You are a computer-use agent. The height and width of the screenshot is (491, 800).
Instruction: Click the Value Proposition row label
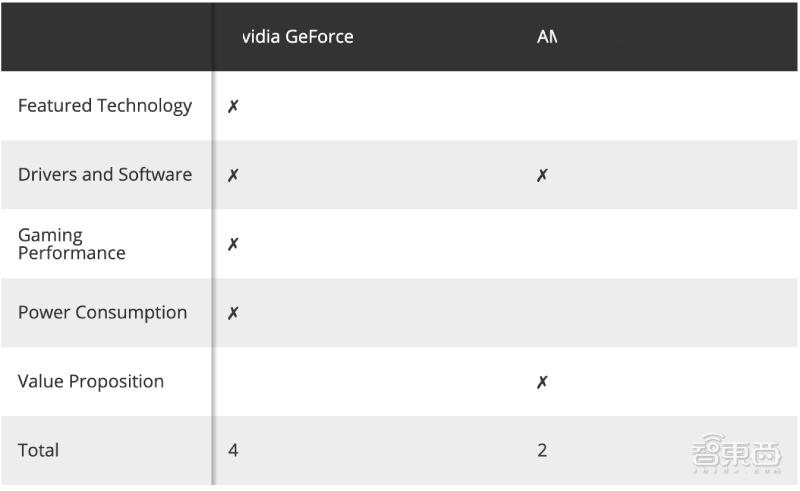(x=91, y=382)
